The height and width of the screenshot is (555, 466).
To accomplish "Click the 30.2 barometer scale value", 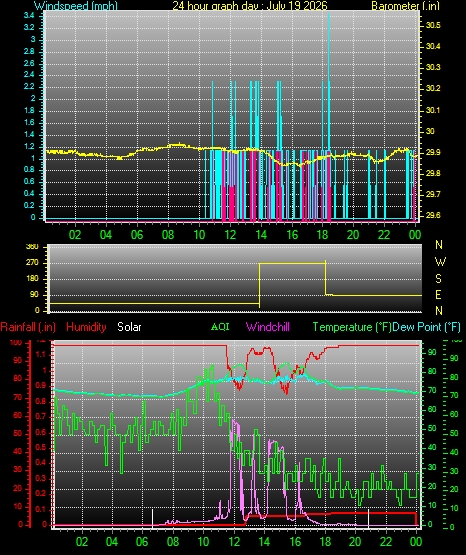I will pyautogui.click(x=433, y=88).
